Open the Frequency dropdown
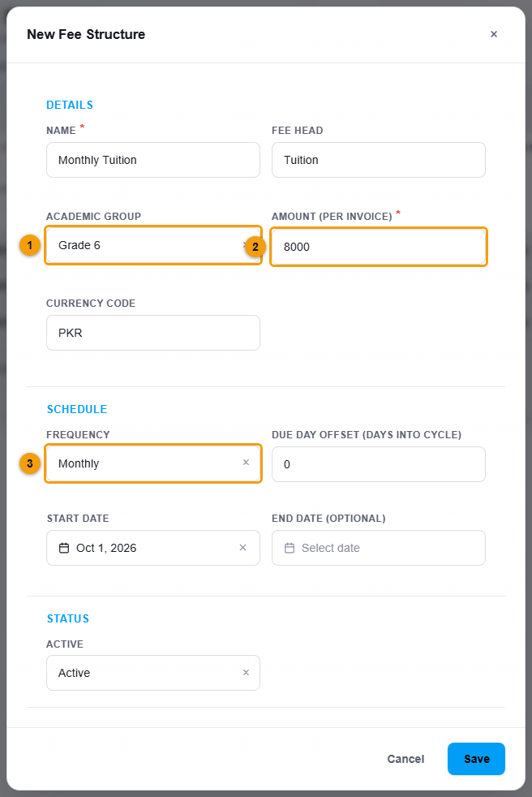 (153, 463)
